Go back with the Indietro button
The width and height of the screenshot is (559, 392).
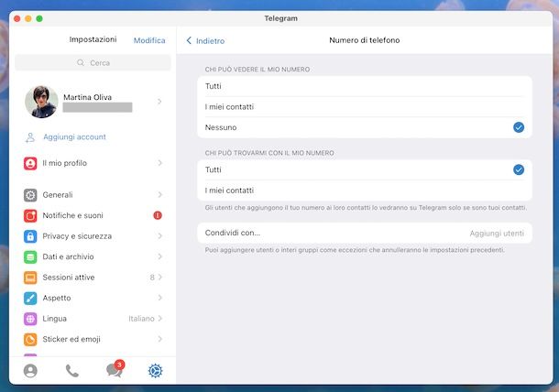(x=205, y=41)
